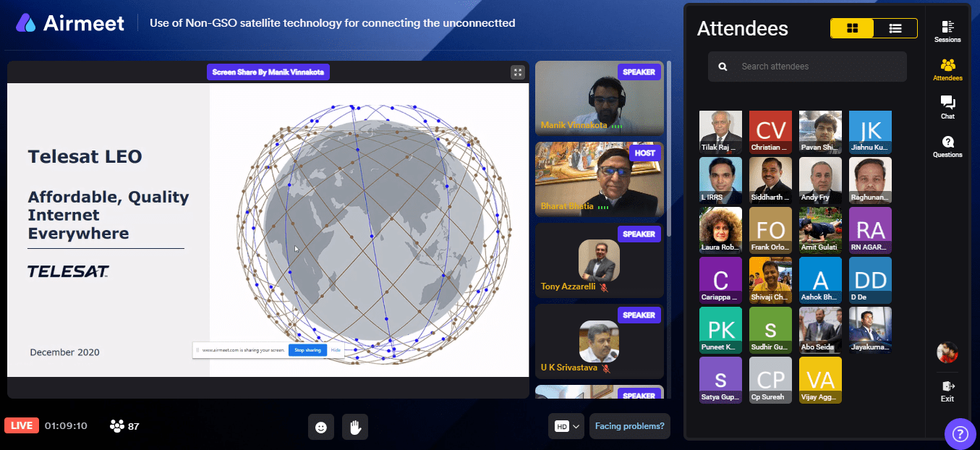Open the Questions panel
Image resolution: width=980 pixels, height=450 pixels.
(x=947, y=146)
